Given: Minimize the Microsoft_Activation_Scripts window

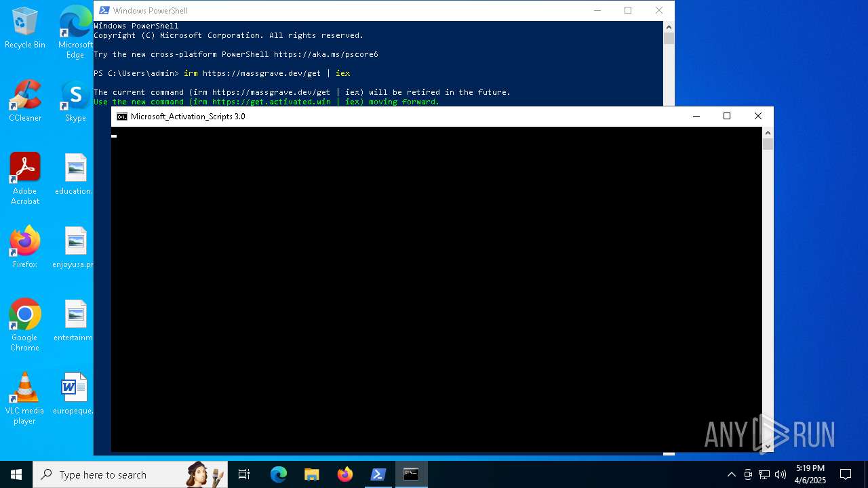Looking at the screenshot, I should click(696, 117).
